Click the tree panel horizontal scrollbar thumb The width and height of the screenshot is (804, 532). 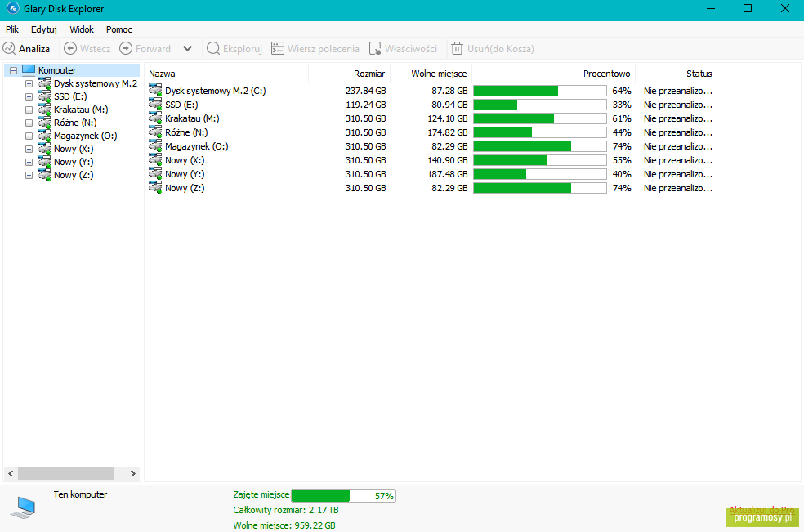click(65, 473)
